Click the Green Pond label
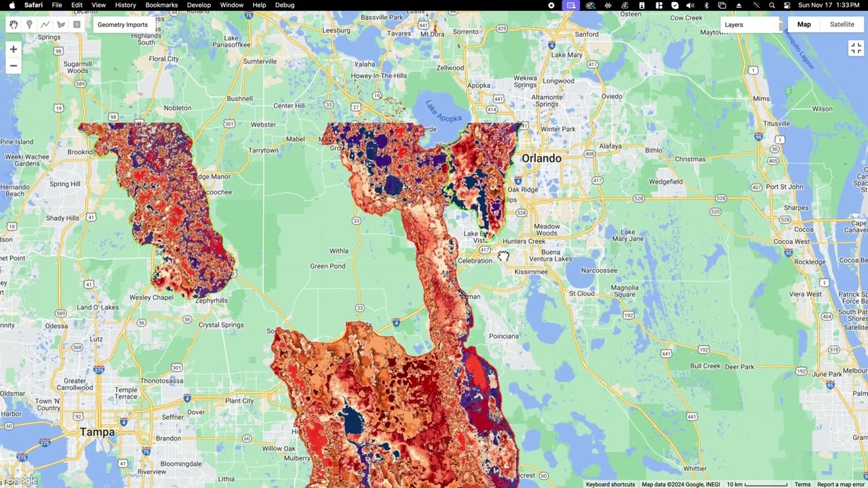 328,266
